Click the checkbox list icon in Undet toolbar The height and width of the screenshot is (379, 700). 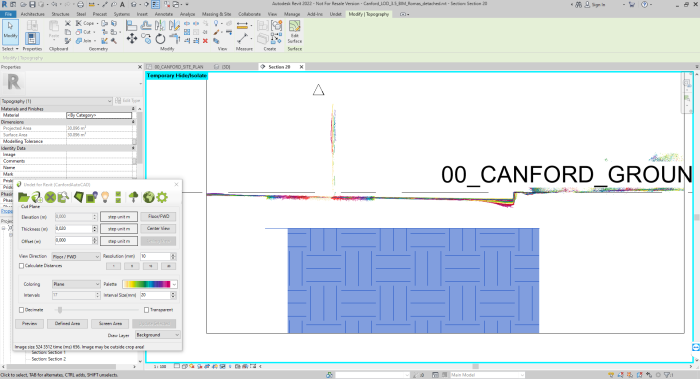tap(118, 197)
